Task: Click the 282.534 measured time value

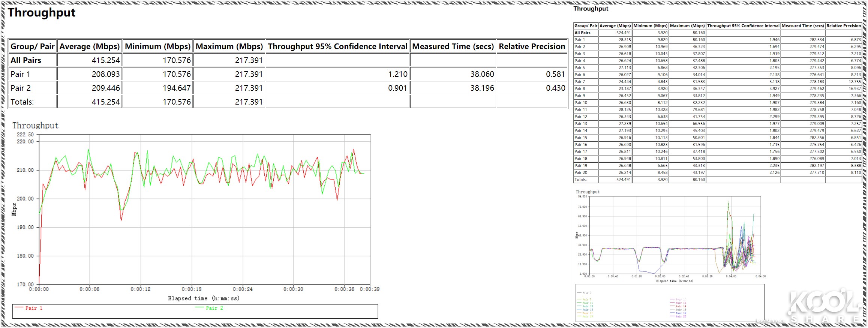Action: pos(817,40)
